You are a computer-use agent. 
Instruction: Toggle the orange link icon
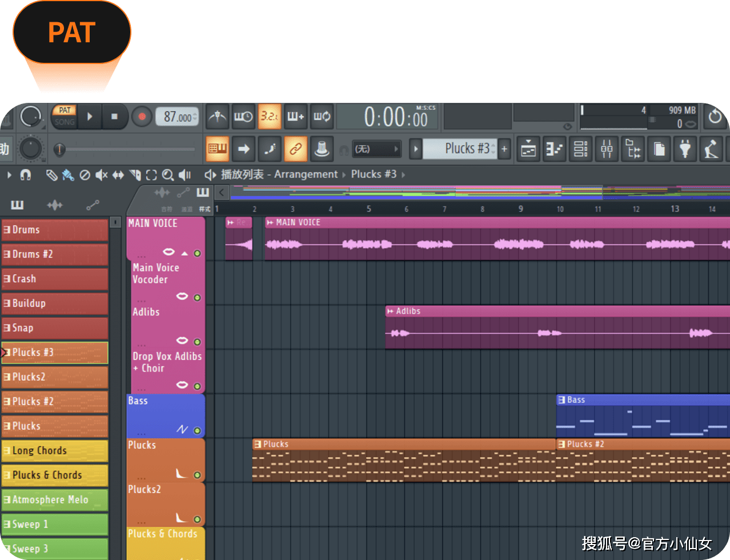click(295, 149)
